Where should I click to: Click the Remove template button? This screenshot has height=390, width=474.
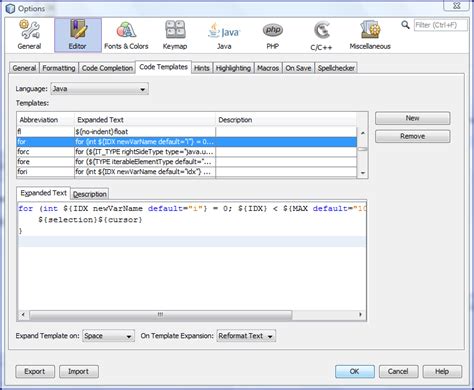click(412, 136)
